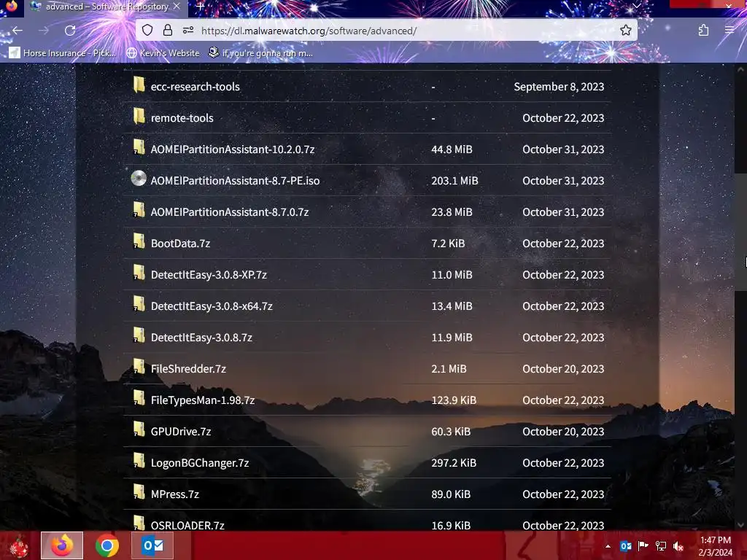Open the ecc-research-tools folder link
Screen dimensions: 747x560
[x=196, y=87]
